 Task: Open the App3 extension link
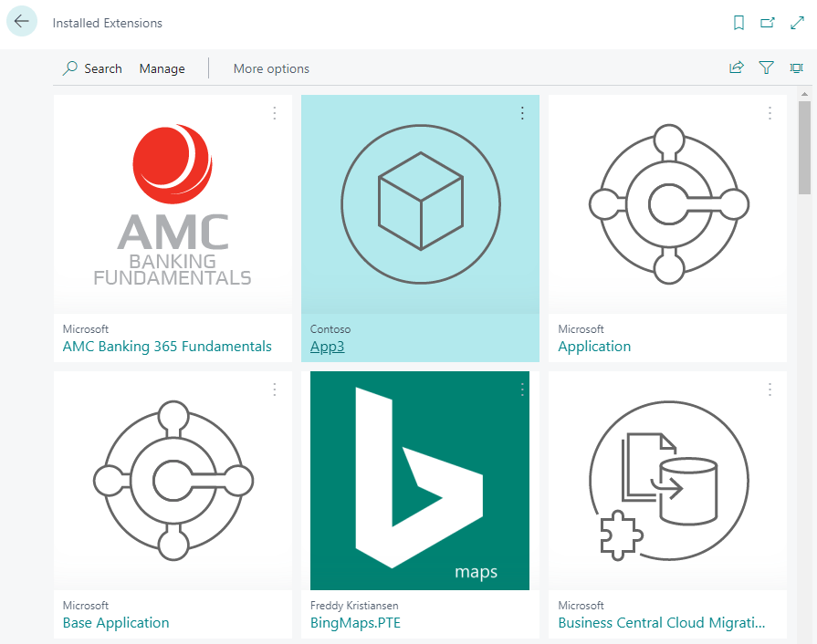point(327,347)
